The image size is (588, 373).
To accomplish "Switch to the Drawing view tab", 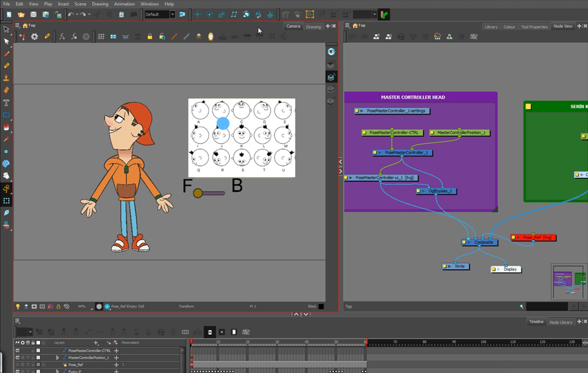I will (313, 26).
